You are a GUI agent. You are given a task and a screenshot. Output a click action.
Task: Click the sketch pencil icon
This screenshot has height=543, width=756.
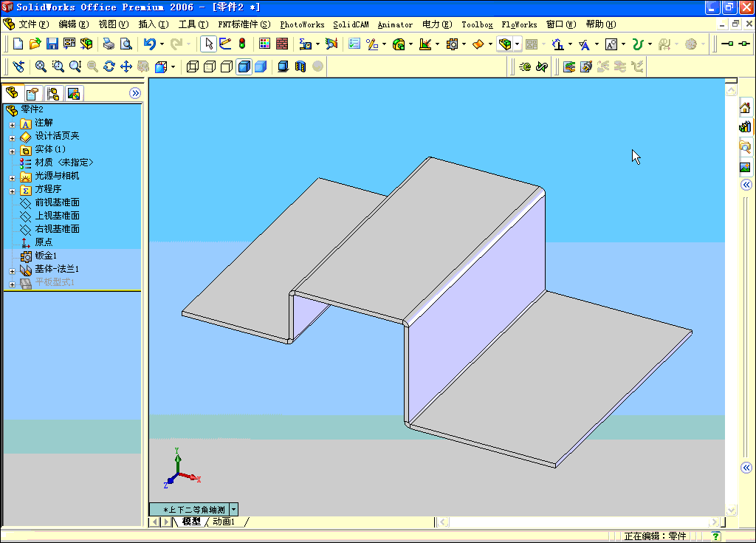225,44
